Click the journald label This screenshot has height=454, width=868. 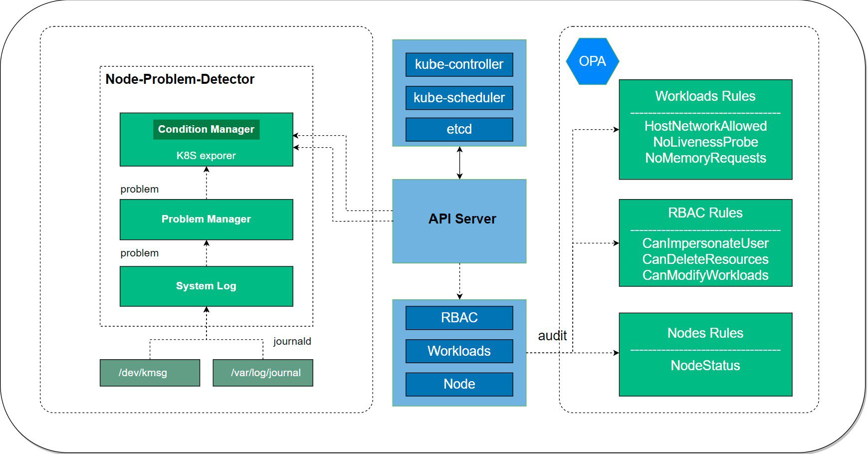(x=292, y=341)
